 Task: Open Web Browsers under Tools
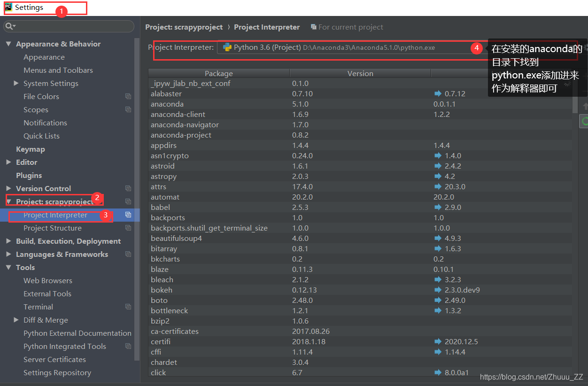click(x=48, y=280)
